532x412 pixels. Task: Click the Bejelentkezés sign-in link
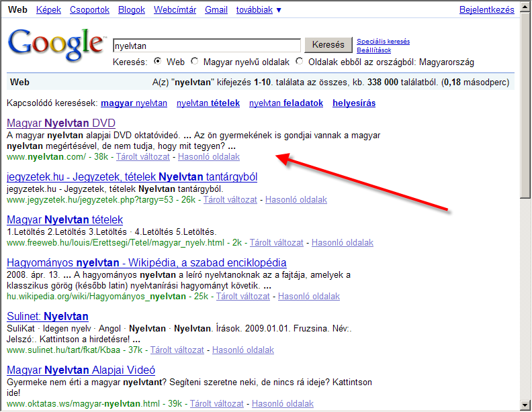pyautogui.click(x=486, y=10)
